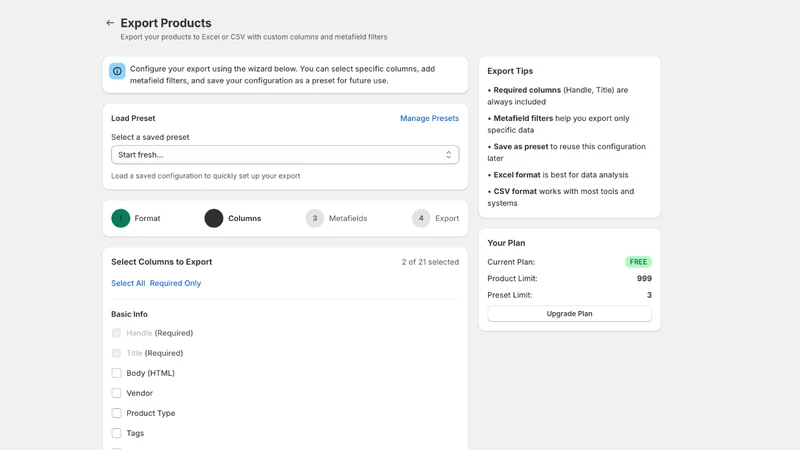The width and height of the screenshot is (800, 450).
Task: Click the 2 of 21 selected counter
Action: point(430,262)
